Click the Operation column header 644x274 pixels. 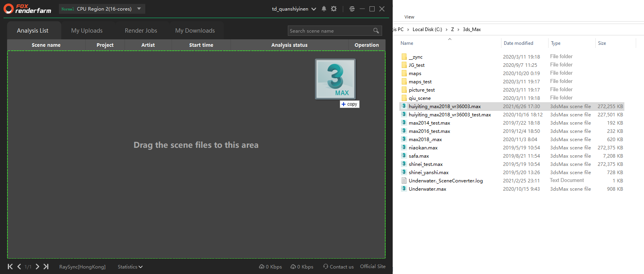pyautogui.click(x=367, y=45)
